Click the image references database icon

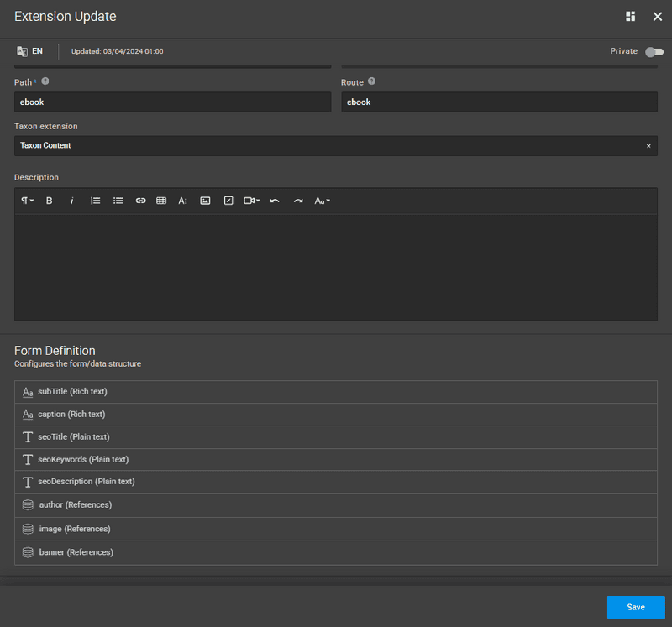point(28,530)
